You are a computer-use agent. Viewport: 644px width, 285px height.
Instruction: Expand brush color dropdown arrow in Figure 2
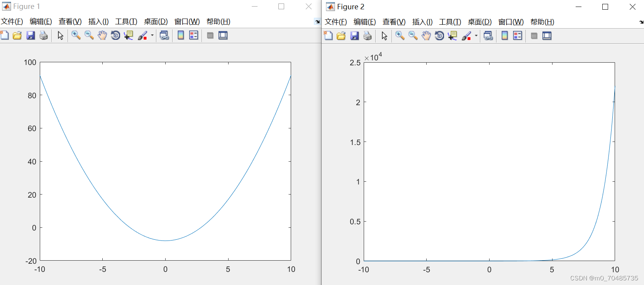(x=476, y=36)
